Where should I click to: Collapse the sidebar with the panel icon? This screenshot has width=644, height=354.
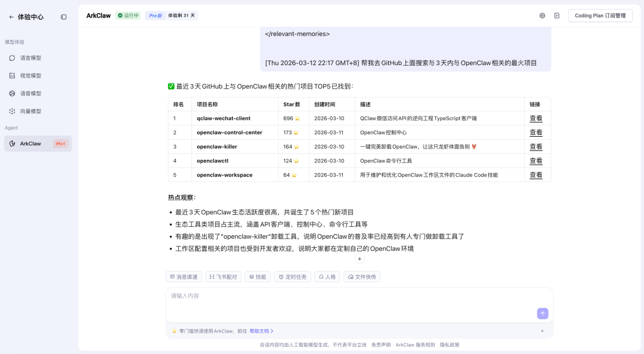point(64,17)
